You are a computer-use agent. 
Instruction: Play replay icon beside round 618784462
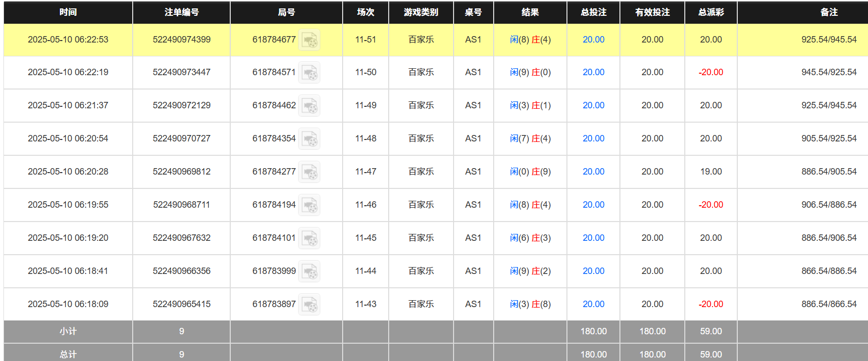tap(309, 106)
